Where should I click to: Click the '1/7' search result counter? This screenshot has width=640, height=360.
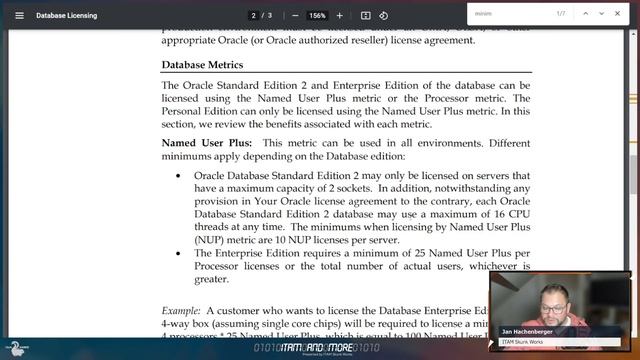point(561,13)
